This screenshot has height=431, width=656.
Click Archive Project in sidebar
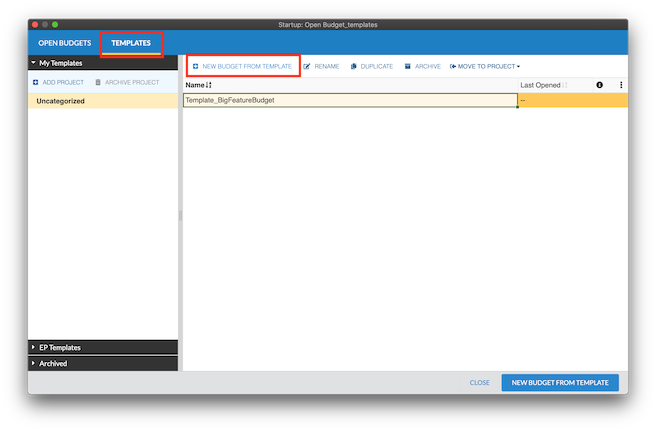point(127,82)
